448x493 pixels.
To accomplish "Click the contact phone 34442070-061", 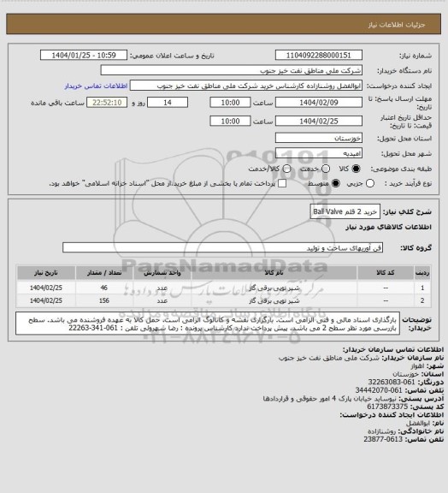I will point(379,390).
